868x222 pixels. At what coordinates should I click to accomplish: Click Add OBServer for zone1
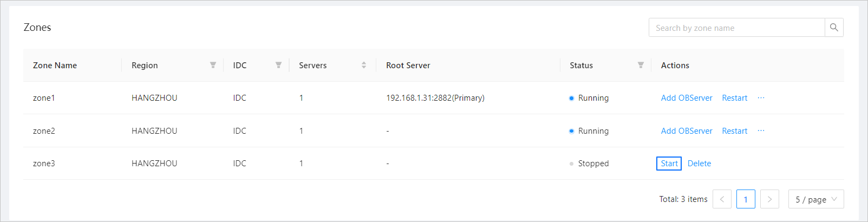[x=687, y=98]
